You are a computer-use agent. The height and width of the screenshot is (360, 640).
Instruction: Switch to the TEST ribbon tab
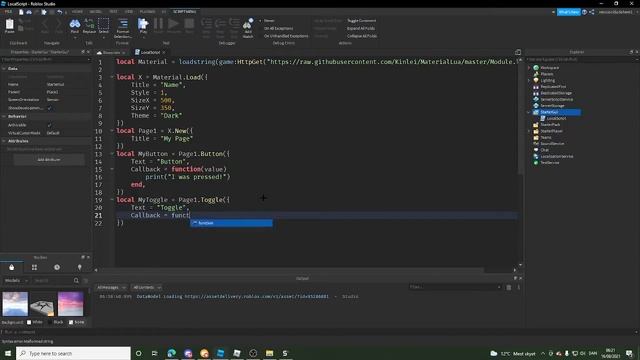tap(113, 12)
